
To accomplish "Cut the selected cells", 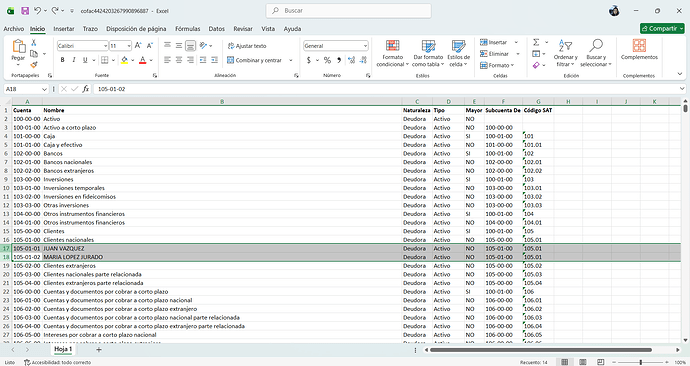I will coord(33,43).
